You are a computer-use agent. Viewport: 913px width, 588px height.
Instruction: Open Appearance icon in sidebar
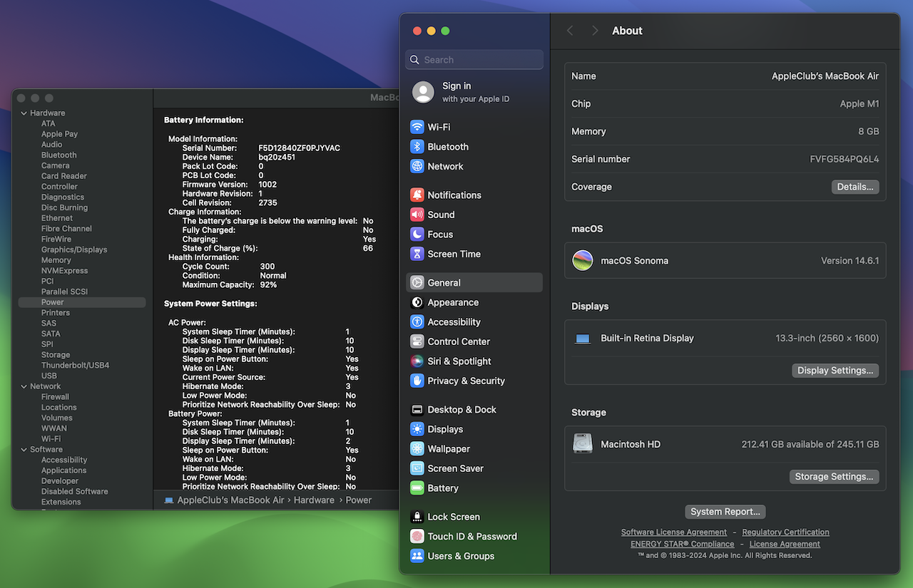[417, 302]
